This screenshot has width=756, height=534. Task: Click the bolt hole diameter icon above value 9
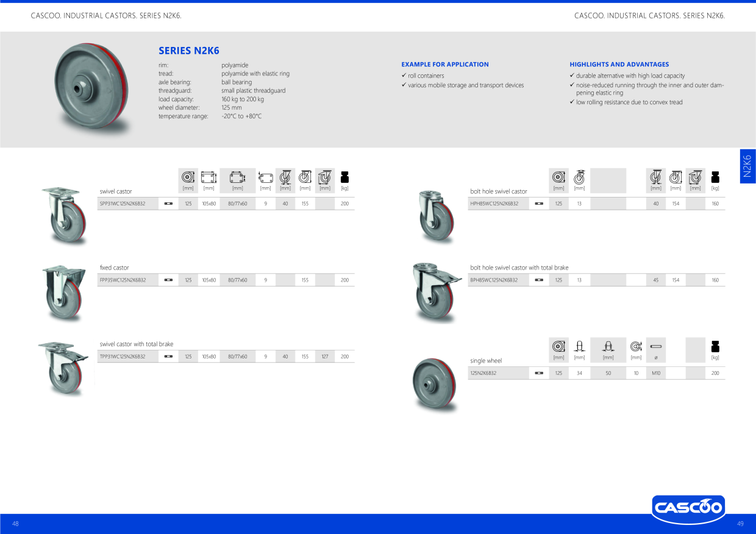pyautogui.click(x=265, y=177)
